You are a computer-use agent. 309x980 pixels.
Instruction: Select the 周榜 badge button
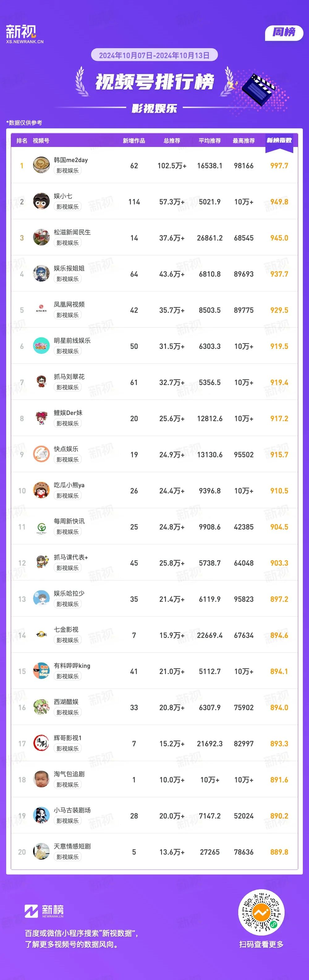[x=284, y=32]
